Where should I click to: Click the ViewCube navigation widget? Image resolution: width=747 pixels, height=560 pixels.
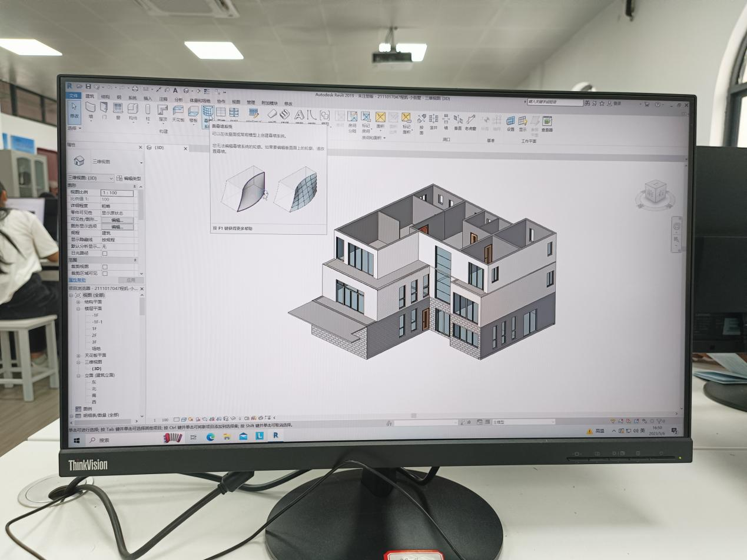[654, 192]
